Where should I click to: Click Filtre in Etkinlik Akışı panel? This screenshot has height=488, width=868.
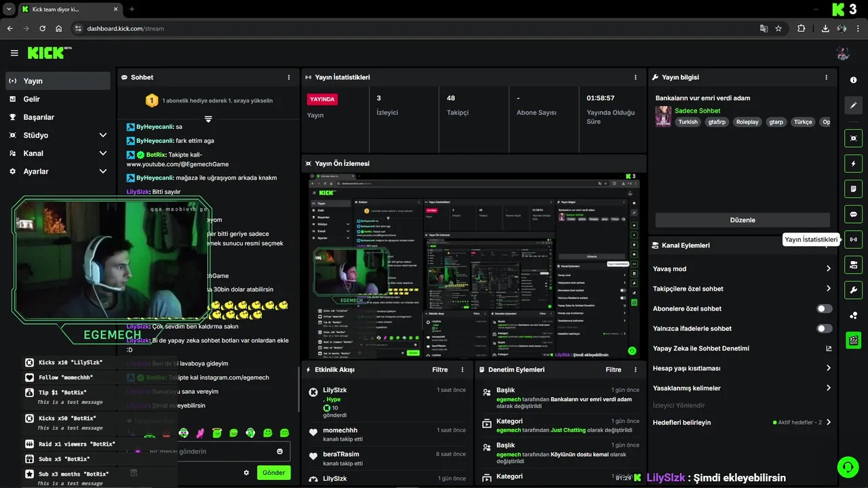tap(440, 369)
